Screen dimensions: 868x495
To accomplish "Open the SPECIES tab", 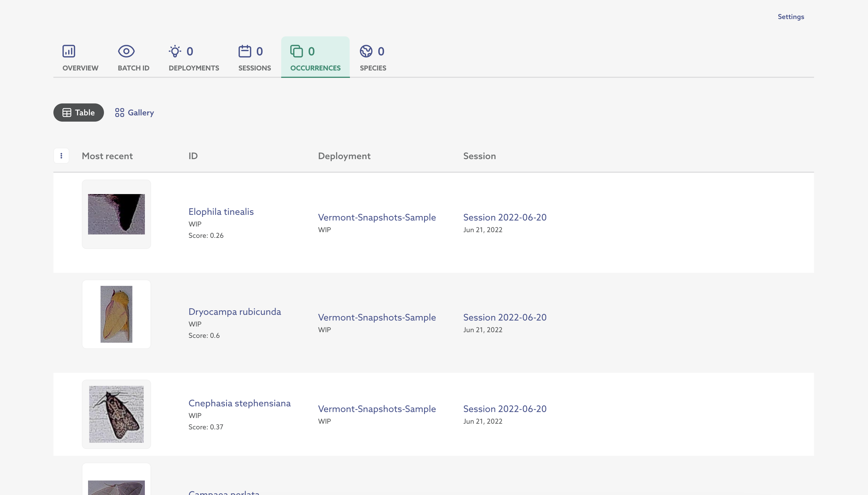I will click(373, 68).
